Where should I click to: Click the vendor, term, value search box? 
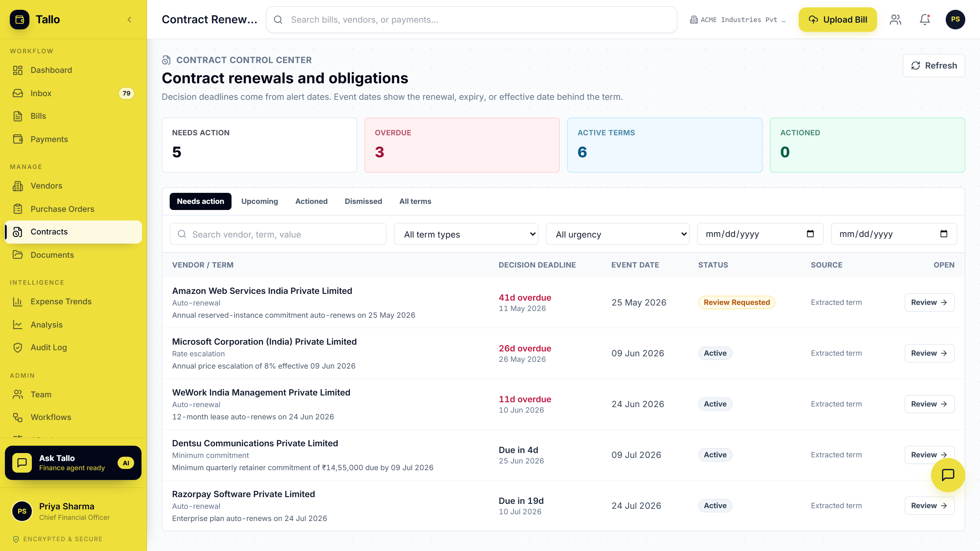click(278, 234)
